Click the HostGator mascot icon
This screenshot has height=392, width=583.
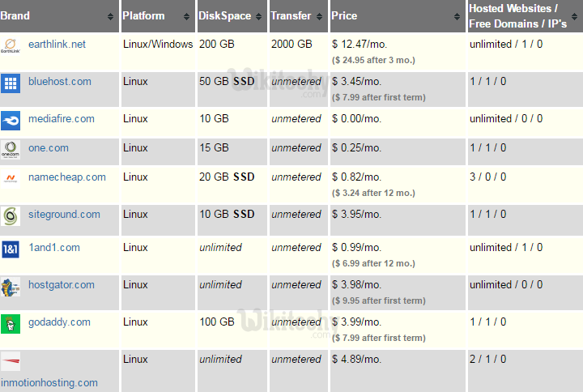click(11, 286)
